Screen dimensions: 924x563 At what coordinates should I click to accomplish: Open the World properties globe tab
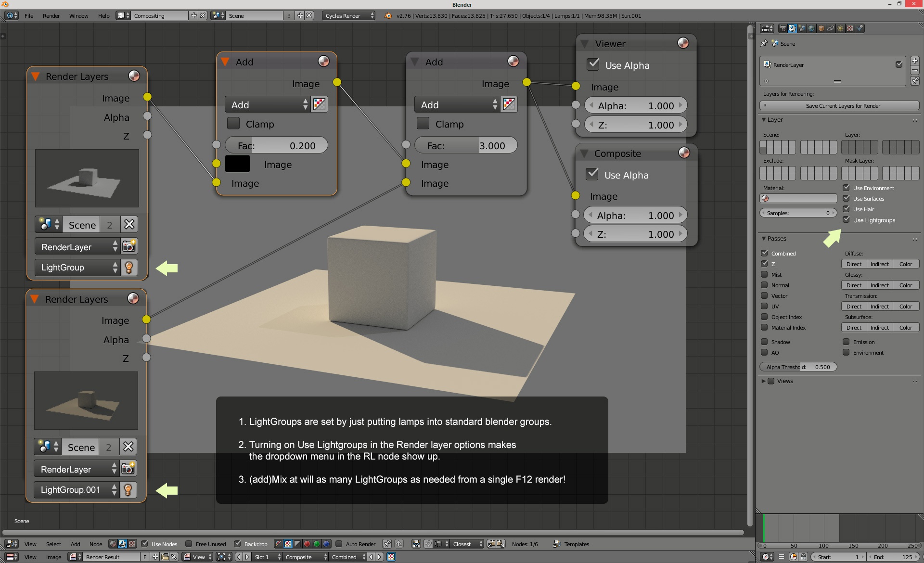click(x=811, y=28)
